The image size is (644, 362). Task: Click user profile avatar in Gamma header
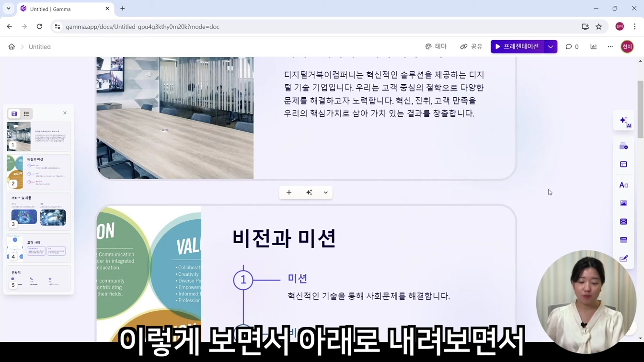[627, 46]
